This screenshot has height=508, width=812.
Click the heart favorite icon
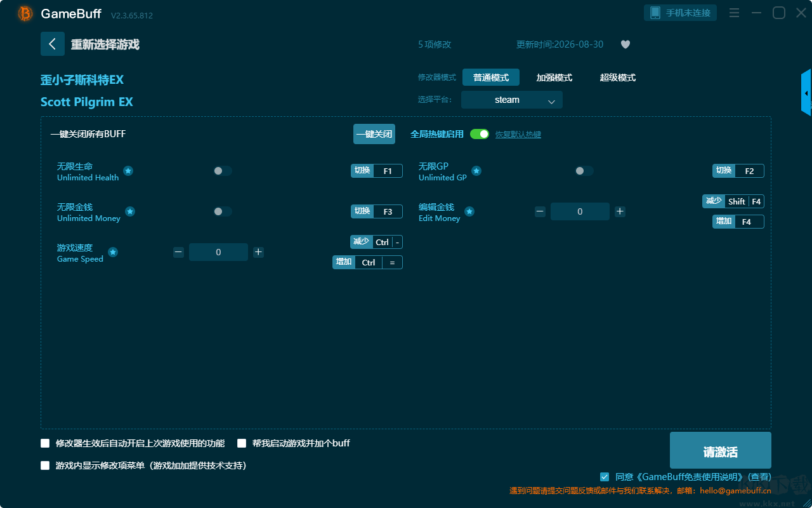[x=625, y=44]
